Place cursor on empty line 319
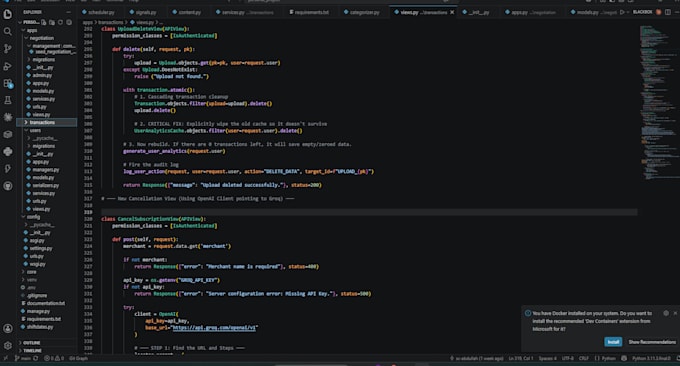The image size is (680, 366). pos(369,212)
